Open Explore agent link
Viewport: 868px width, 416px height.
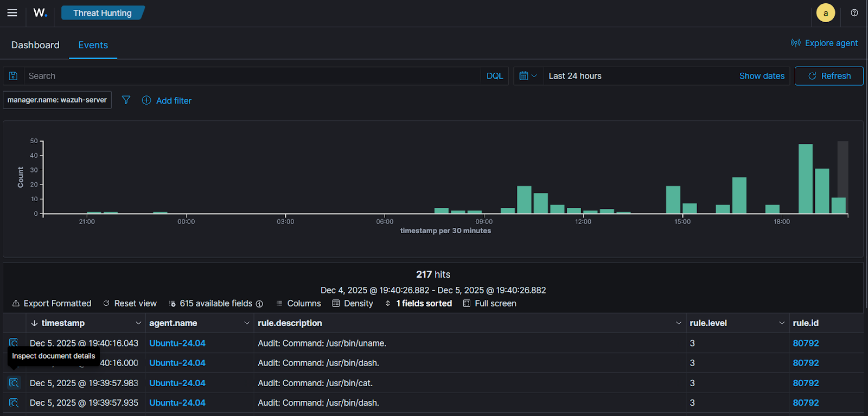[825, 43]
